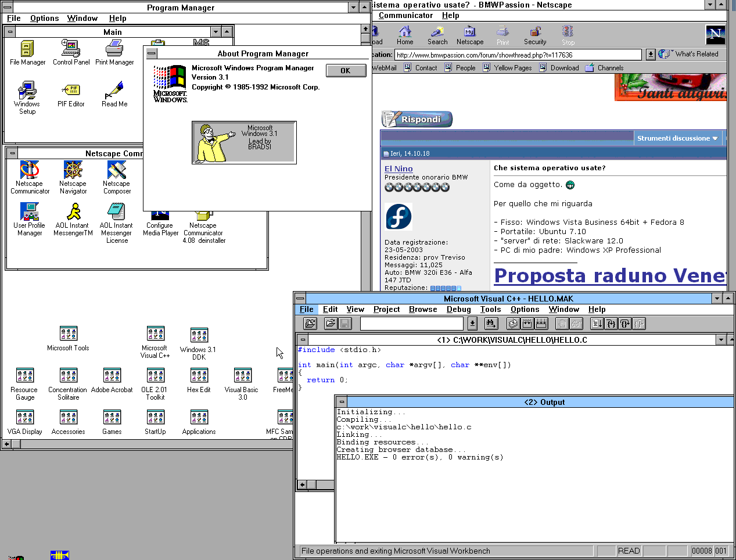Viewport: 736px width, 560px height.
Task: Click the Rispondi reply button
Action: click(417, 119)
